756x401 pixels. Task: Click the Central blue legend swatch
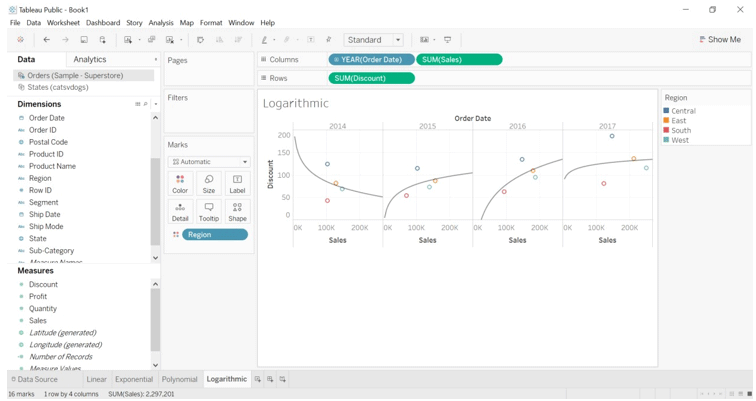(666, 110)
